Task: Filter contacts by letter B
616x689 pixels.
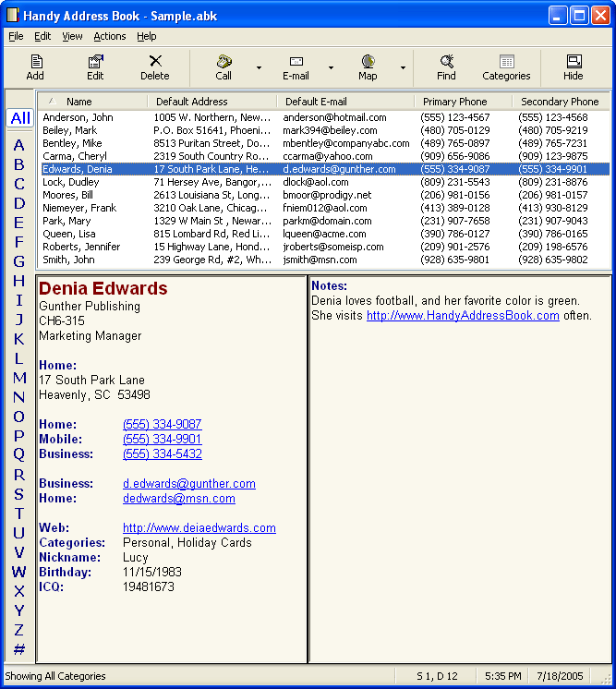Action: click(18, 164)
